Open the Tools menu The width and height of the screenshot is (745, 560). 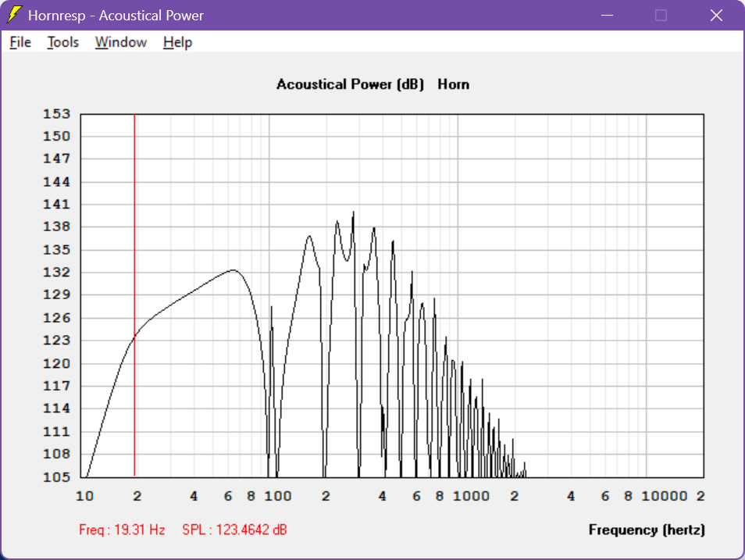[x=62, y=42]
